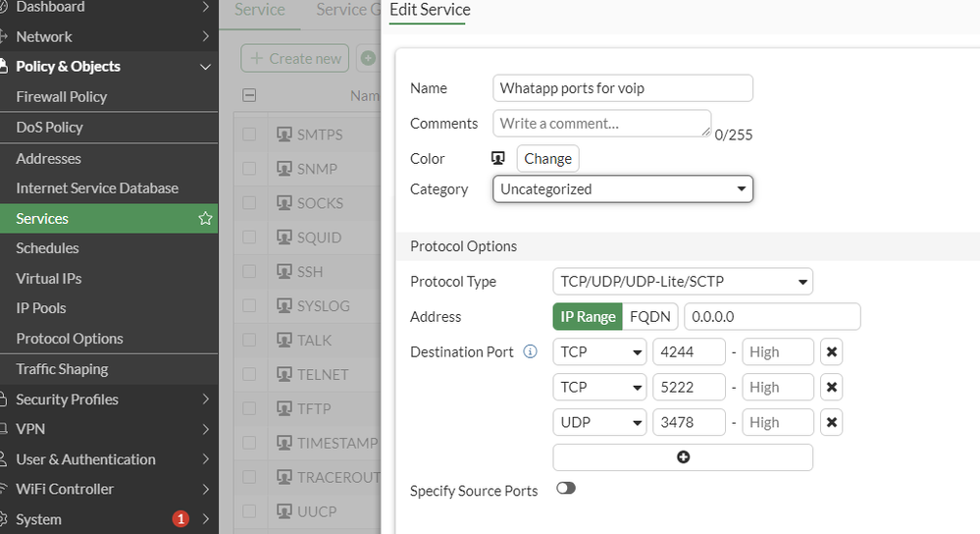The height and width of the screenshot is (534, 980).
Task: Open the Category dropdown
Action: [622, 189]
